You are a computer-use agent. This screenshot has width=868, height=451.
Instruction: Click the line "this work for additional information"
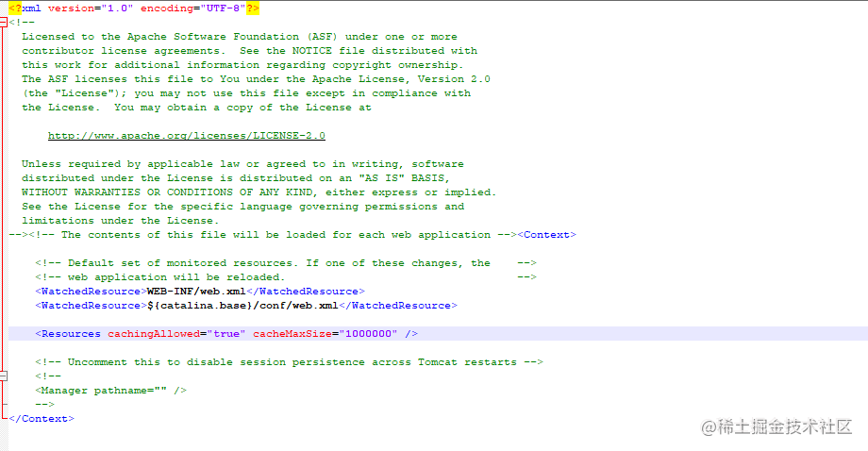[x=242, y=65]
